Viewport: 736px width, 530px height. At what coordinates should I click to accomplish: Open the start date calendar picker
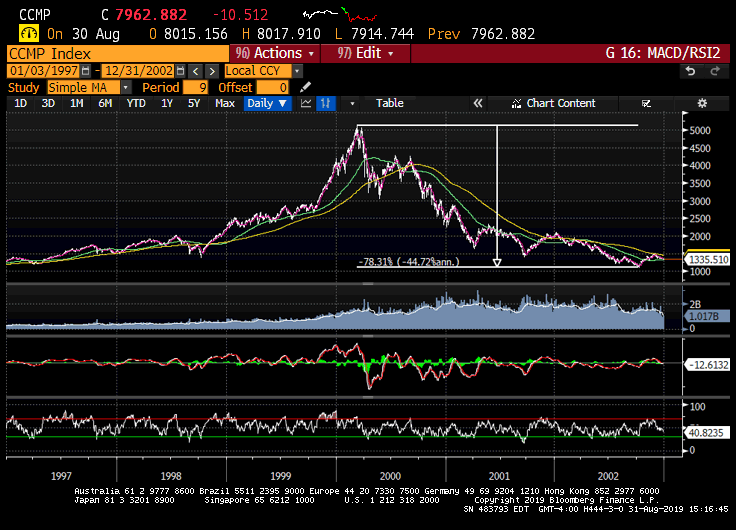coord(85,71)
